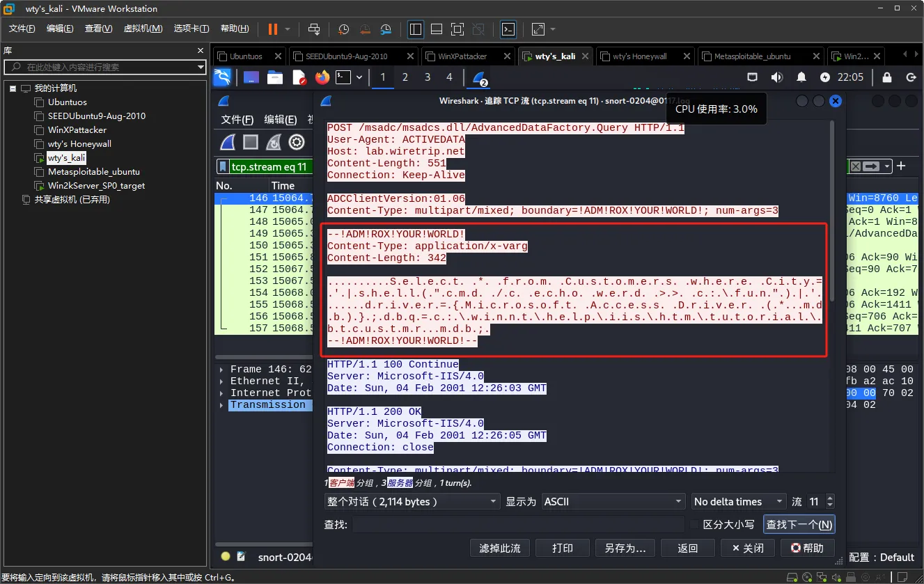Viewport: 924px width, 584px height.
Task: Click the lock screen icon
Action: (x=887, y=77)
